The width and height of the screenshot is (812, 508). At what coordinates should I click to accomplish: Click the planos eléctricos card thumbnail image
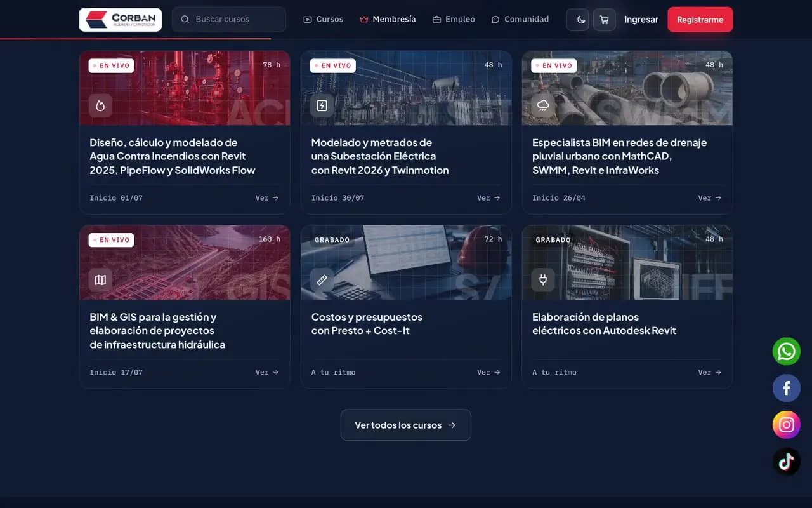(x=627, y=262)
